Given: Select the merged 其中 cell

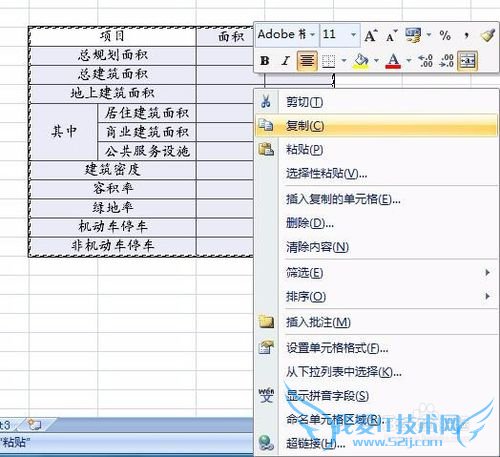Looking at the screenshot, I should click(63, 132).
